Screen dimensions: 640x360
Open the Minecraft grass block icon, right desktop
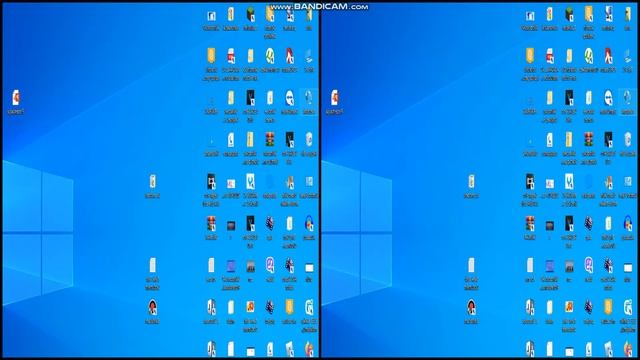pyautogui.click(x=569, y=15)
